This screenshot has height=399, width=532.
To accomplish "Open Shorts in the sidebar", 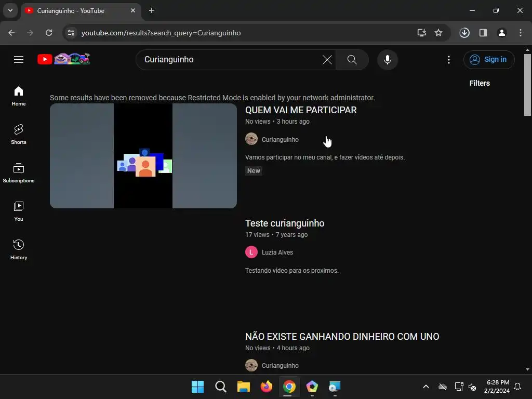I will click(19, 135).
